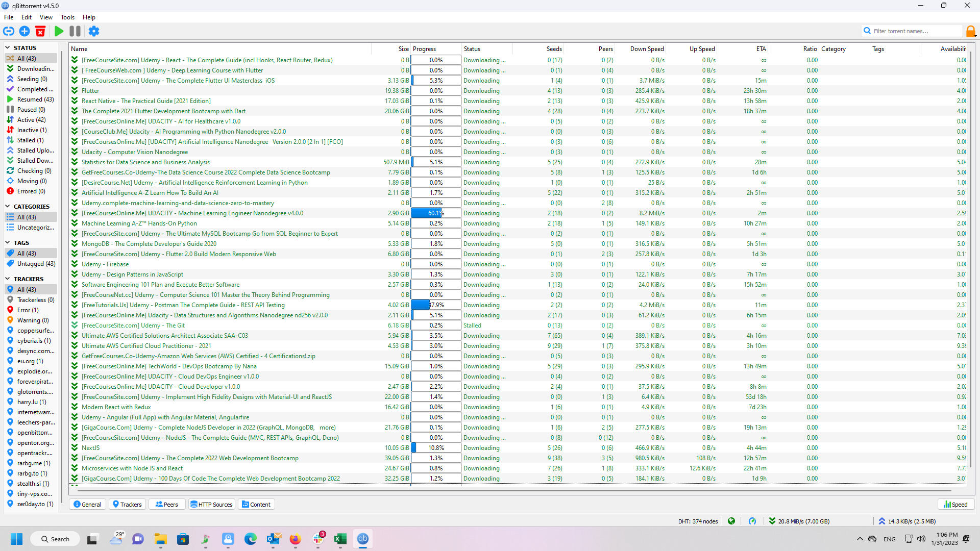Collapse the STATUS section
The height and width of the screenshot is (551, 980).
pos(8,48)
